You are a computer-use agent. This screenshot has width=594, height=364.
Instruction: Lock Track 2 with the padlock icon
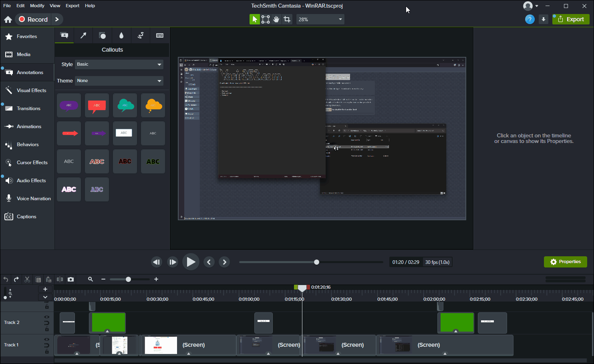[x=47, y=329]
